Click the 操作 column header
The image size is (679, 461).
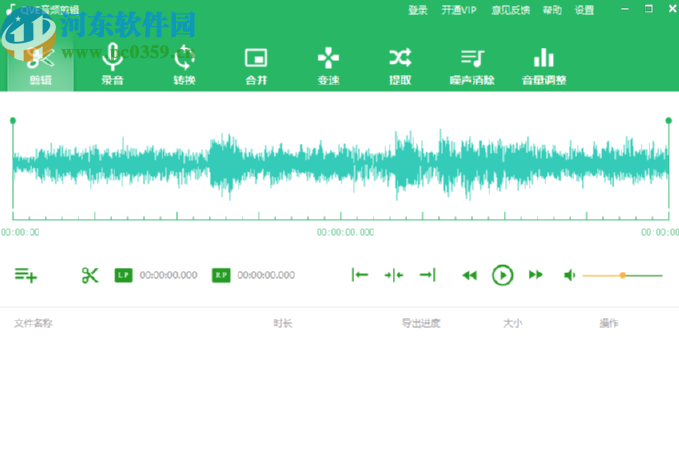(609, 323)
